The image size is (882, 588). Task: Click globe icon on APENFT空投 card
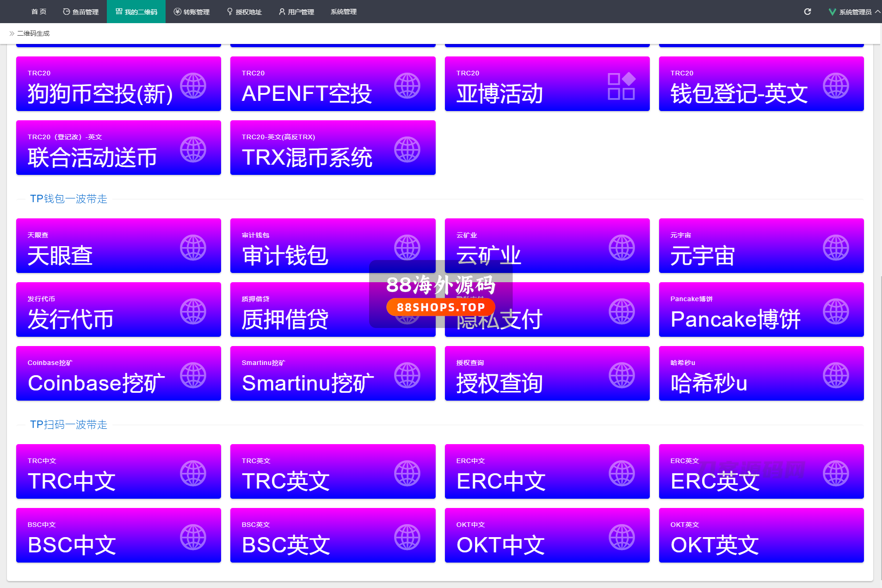click(407, 86)
